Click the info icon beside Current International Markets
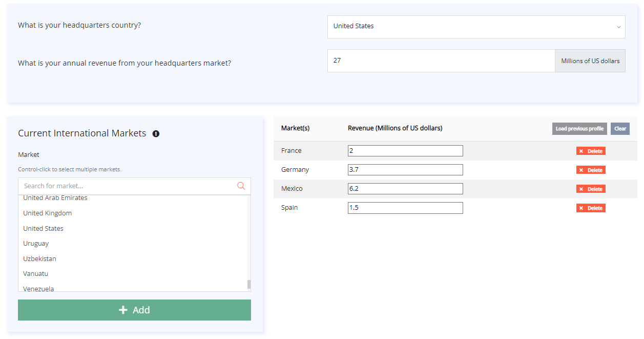 (x=156, y=134)
